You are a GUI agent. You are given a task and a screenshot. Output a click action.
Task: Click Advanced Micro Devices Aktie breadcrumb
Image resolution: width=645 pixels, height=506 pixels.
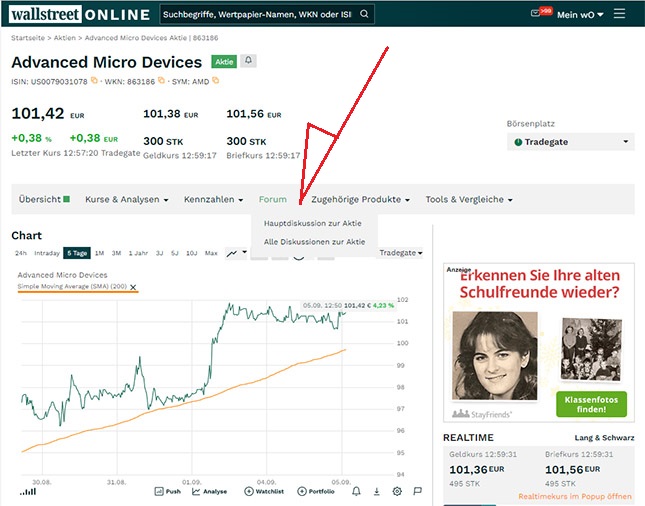(x=151, y=38)
